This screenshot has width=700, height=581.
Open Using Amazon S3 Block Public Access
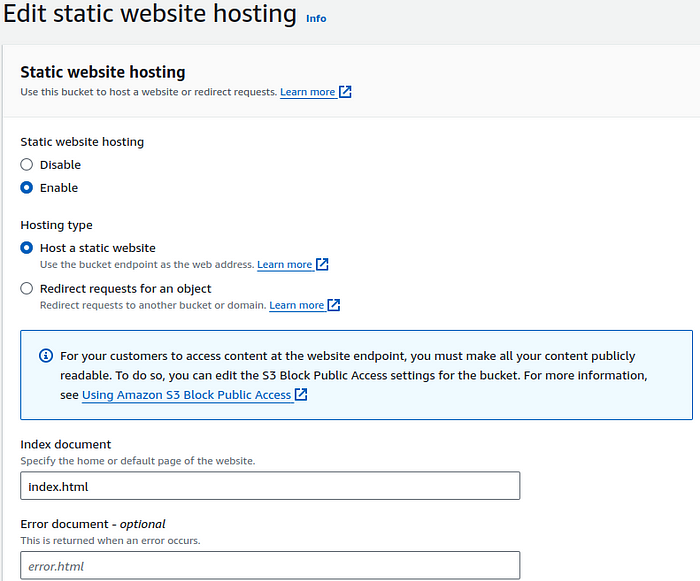tap(187, 395)
